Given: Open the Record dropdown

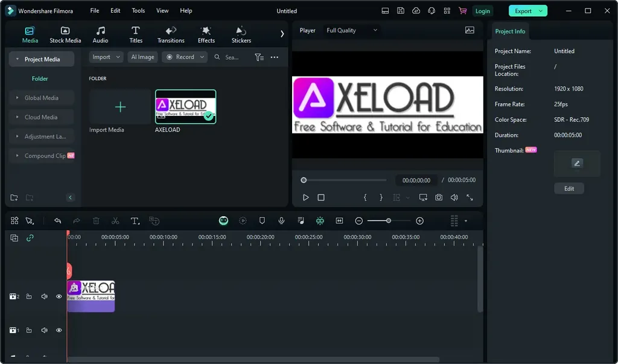Looking at the screenshot, I should pyautogui.click(x=185, y=57).
